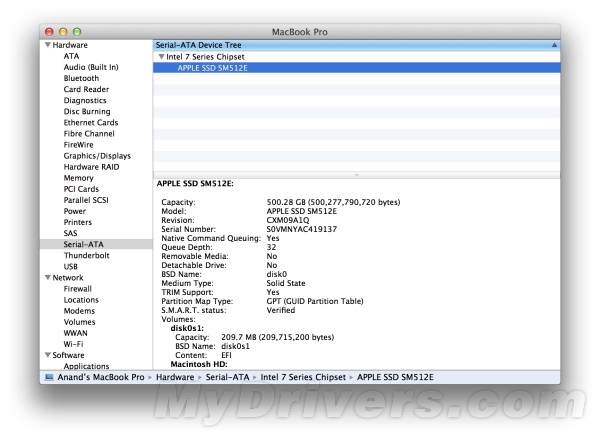Image resolution: width=600 pixels, height=439 pixels.
Task: Open Firewall under Network
Action: 78,288
